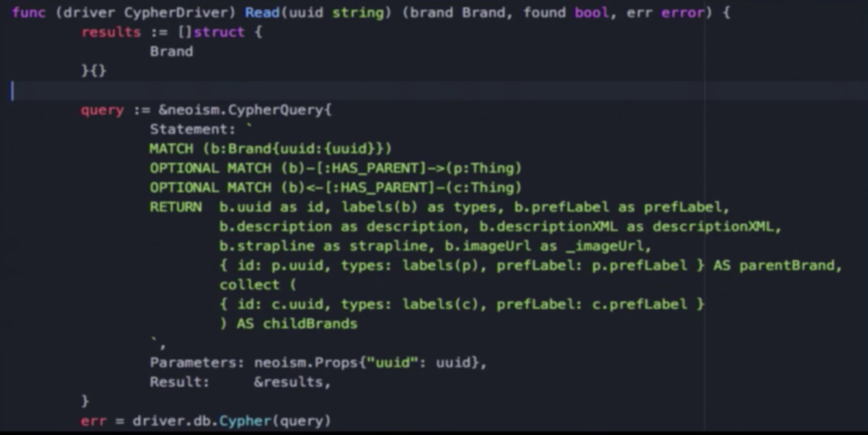Image resolution: width=868 pixels, height=435 pixels.
Task: Click 'b.description as description,' text
Action: click(344, 226)
